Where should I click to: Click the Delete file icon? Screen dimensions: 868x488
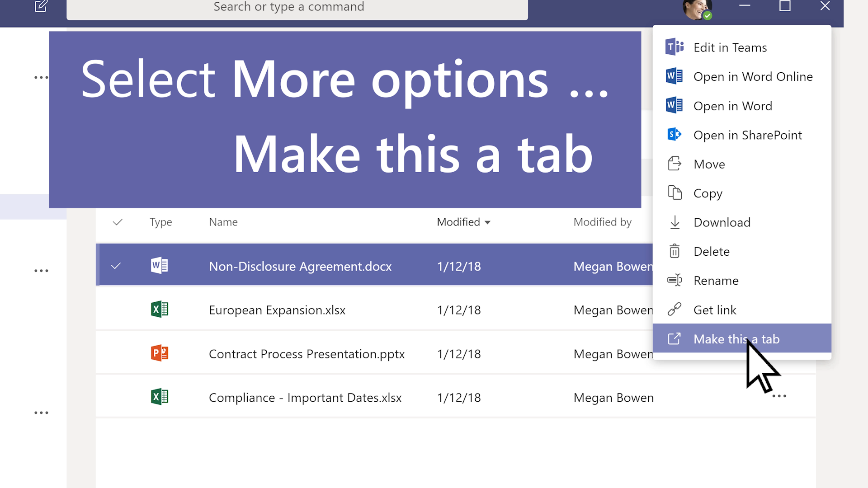[x=674, y=250]
